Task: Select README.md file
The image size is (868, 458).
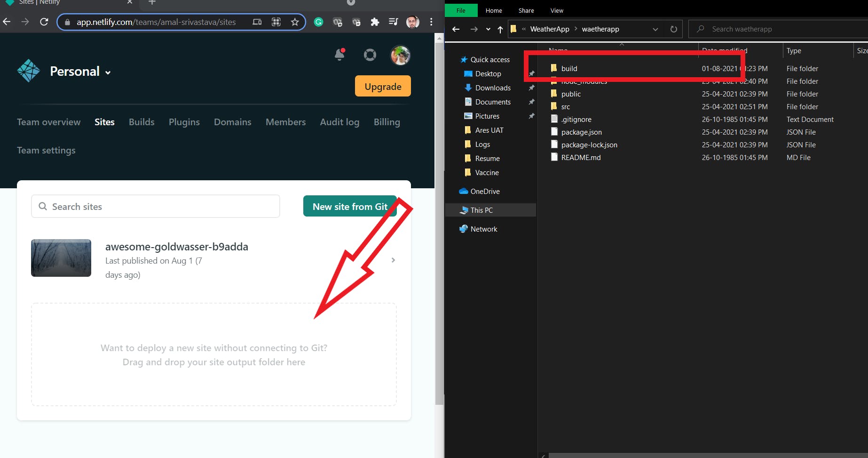Action: pos(581,158)
